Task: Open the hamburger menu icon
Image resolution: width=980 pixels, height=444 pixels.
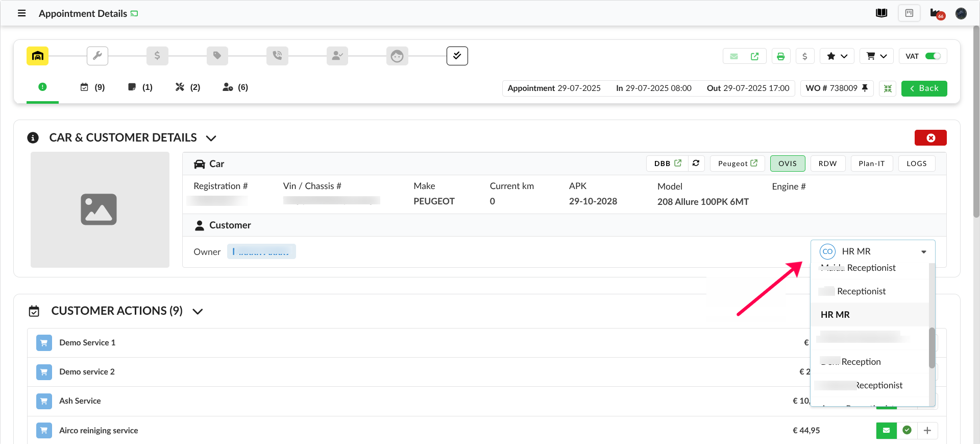Action: [x=21, y=13]
